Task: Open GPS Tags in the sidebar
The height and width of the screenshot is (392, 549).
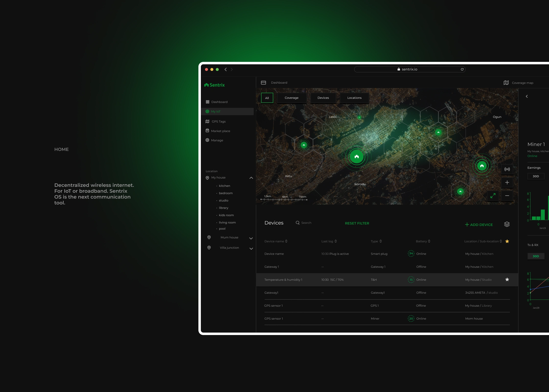Action: click(x=218, y=122)
